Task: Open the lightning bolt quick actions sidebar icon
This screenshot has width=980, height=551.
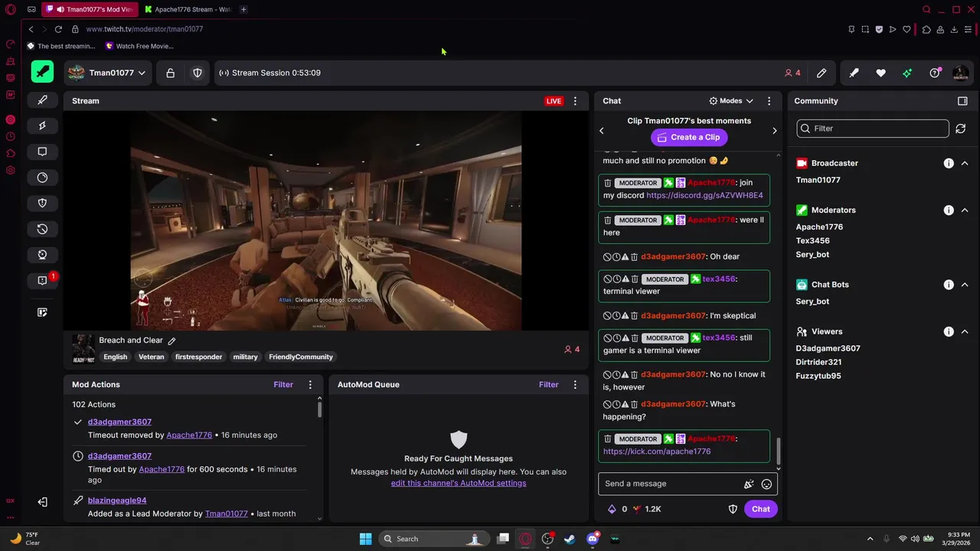Action: click(x=42, y=126)
